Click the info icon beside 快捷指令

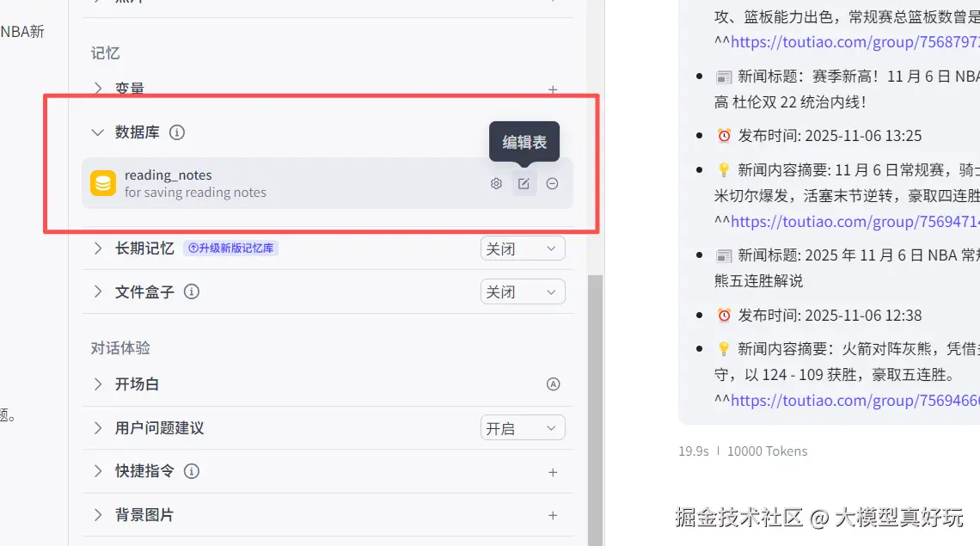pos(191,471)
